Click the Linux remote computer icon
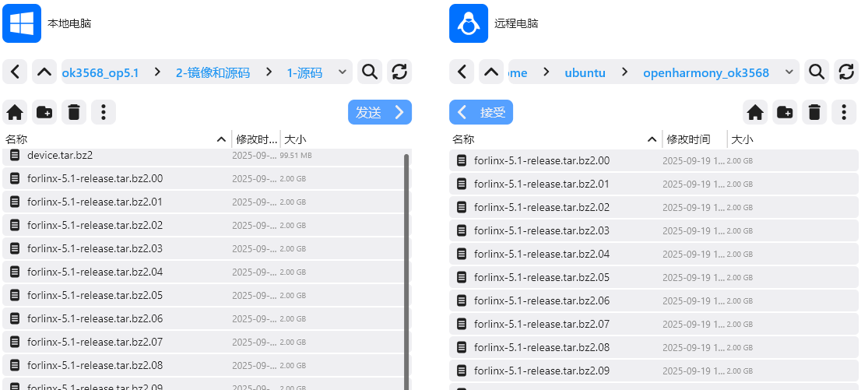 [x=469, y=23]
